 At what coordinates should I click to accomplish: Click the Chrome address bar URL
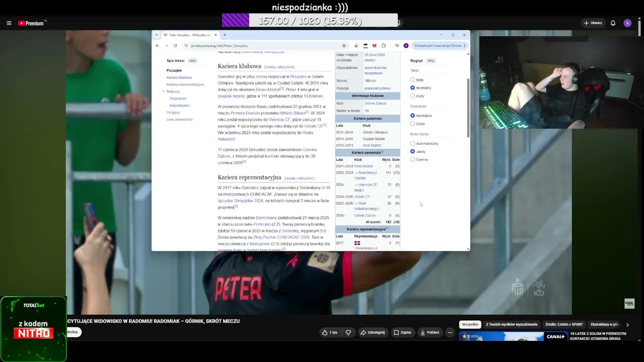[219, 46]
